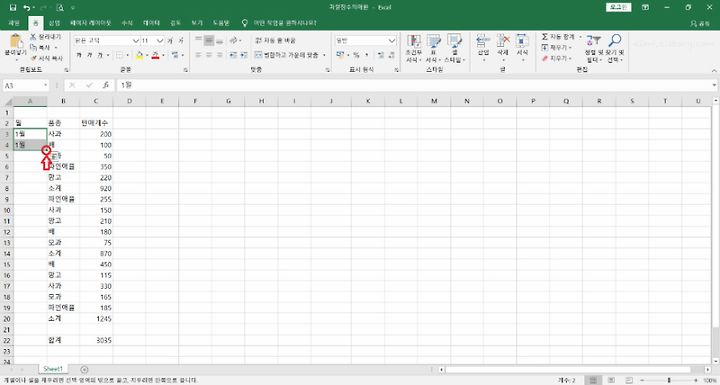Align cell text left
Viewport: 720px width, 385px height.
coord(198,55)
